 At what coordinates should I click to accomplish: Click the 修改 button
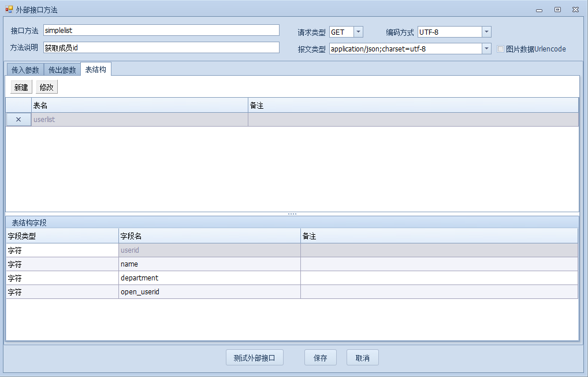click(x=47, y=87)
